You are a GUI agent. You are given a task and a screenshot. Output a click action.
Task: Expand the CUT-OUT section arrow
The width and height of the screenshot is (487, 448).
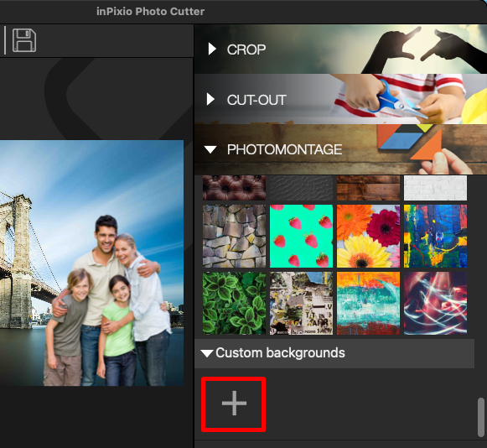coord(210,99)
